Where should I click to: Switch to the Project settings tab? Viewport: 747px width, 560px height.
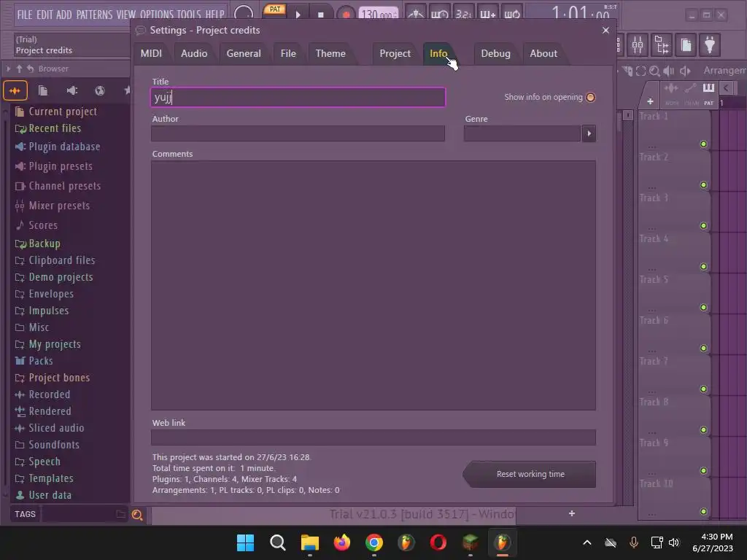pyautogui.click(x=395, y=53)
